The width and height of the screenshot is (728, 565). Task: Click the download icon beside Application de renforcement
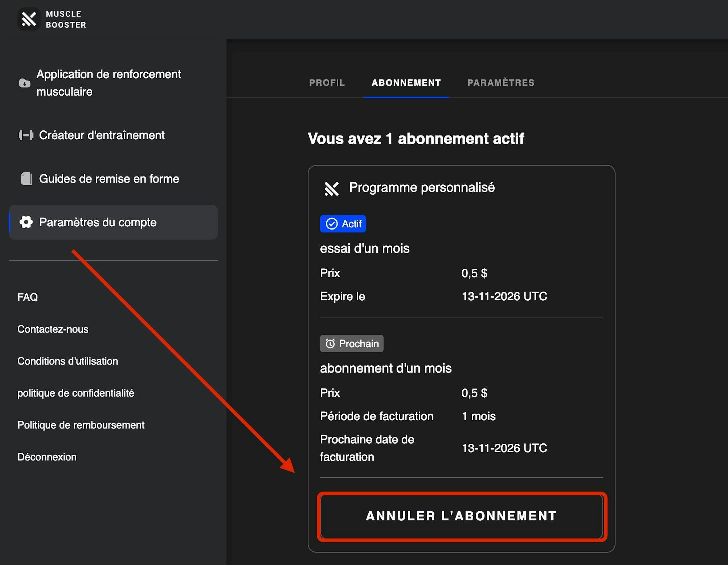pos(24,83)
